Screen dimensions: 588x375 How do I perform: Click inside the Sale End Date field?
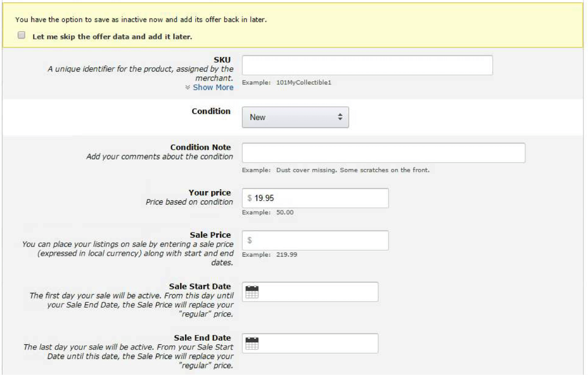coord(310,344)
